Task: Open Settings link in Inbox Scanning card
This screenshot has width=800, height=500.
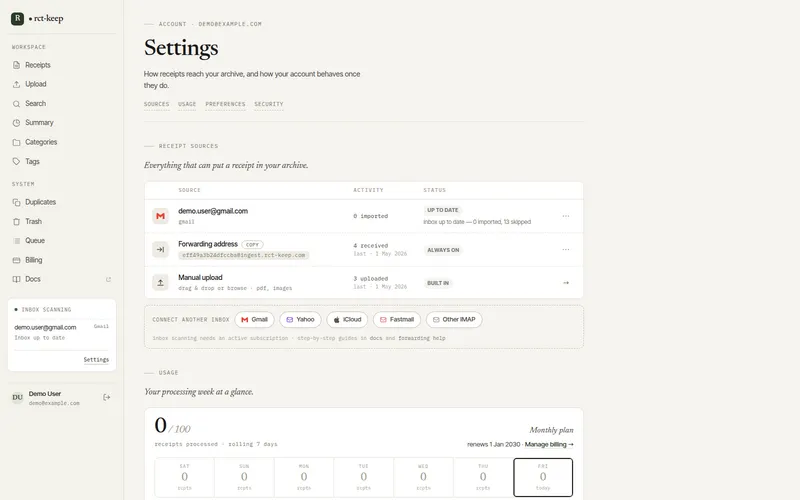Action: pos(96,360)
